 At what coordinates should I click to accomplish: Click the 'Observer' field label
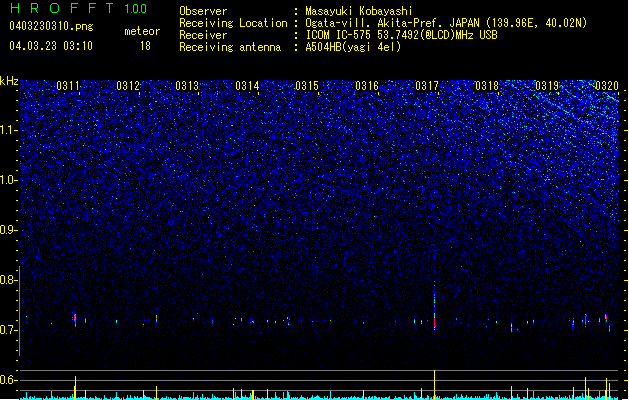click(203, 11)
